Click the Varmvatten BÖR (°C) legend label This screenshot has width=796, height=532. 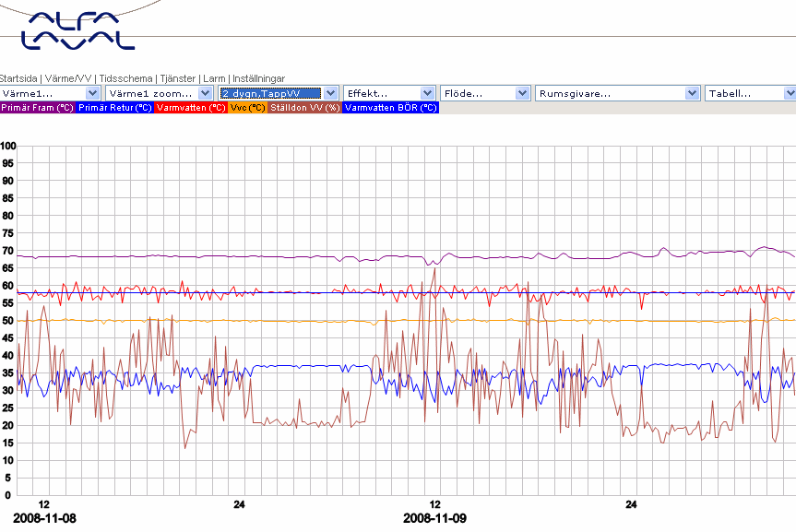coord(390,108)
